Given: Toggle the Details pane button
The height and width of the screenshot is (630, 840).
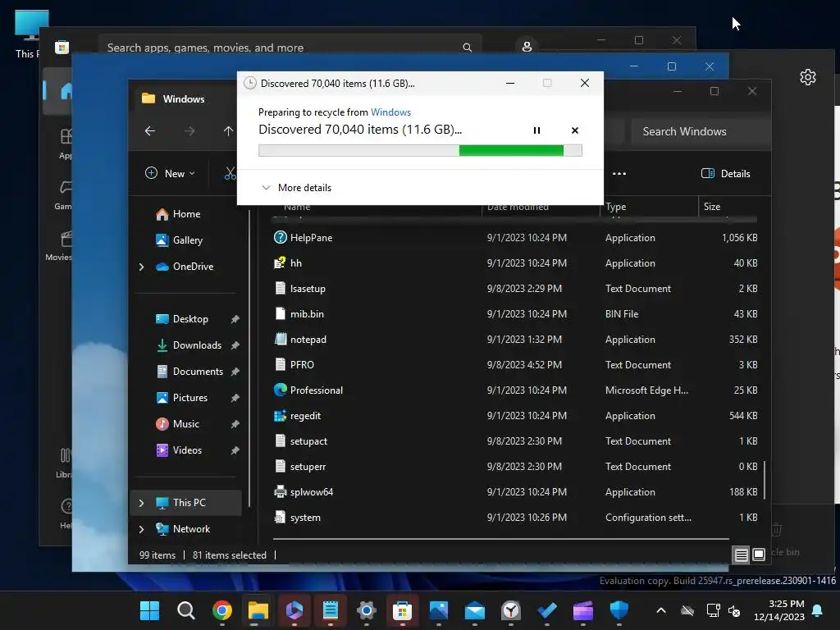Looking at the screenshot, I should tap(726, 173).
